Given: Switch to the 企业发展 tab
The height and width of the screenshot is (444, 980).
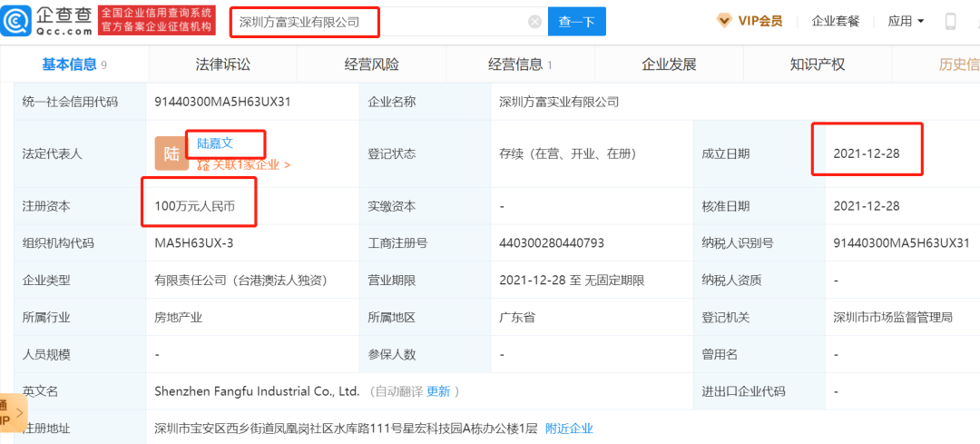Looking at the screenshot, I should [669, 64].
